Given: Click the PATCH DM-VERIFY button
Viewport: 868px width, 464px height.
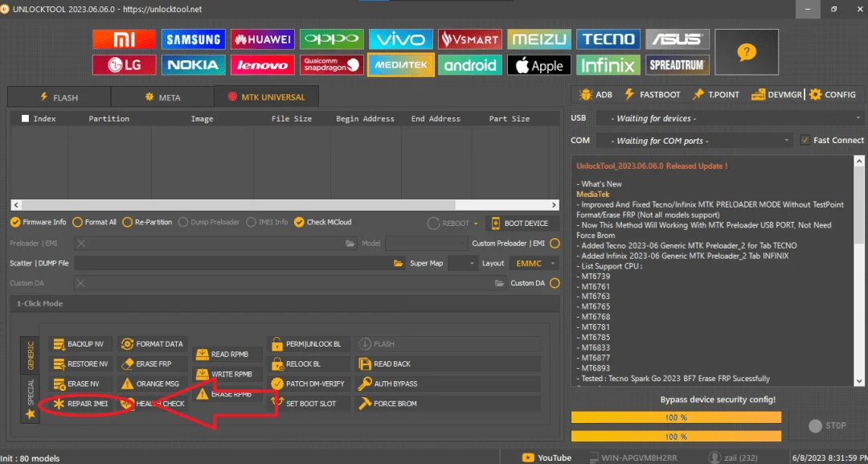Looking at the screenshot, I should coord(309,384).
